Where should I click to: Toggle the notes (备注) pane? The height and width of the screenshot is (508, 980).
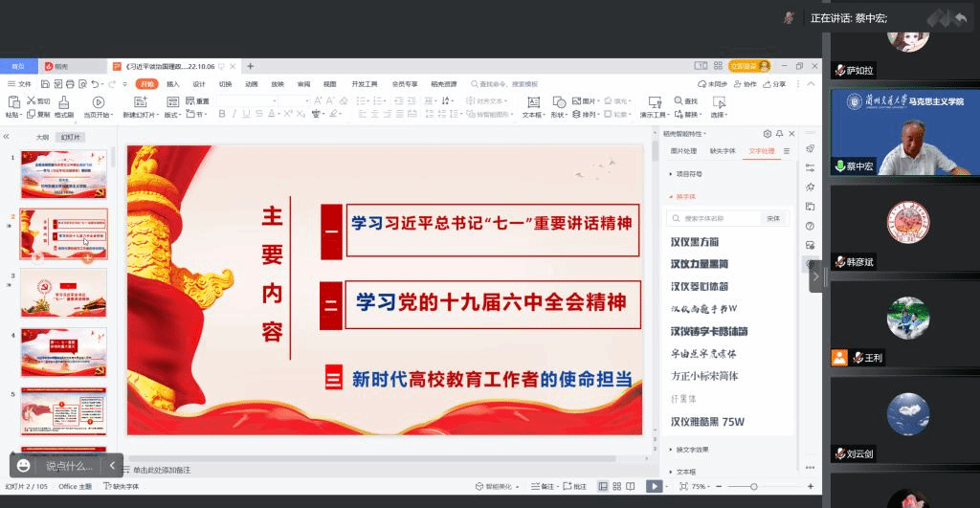(545, 486)
